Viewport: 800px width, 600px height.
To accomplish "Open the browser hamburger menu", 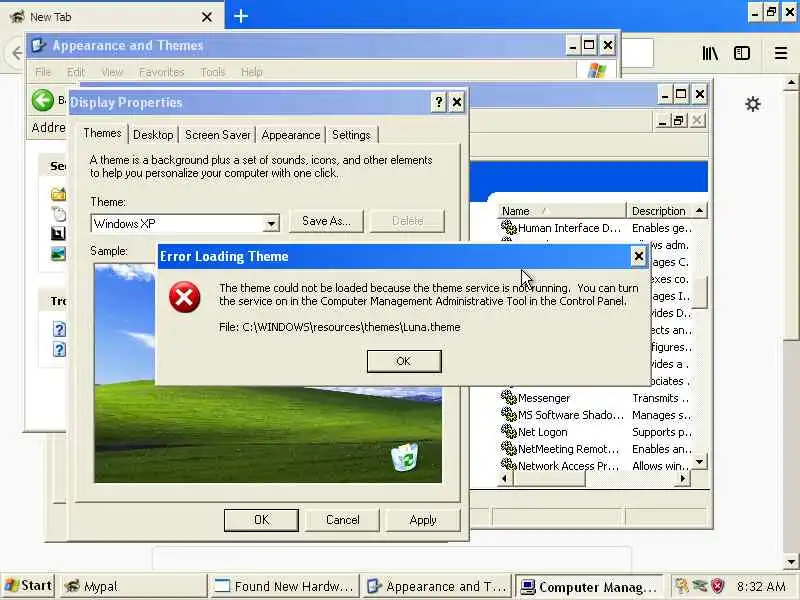I will pyautogui.click(x=781, y=53).
